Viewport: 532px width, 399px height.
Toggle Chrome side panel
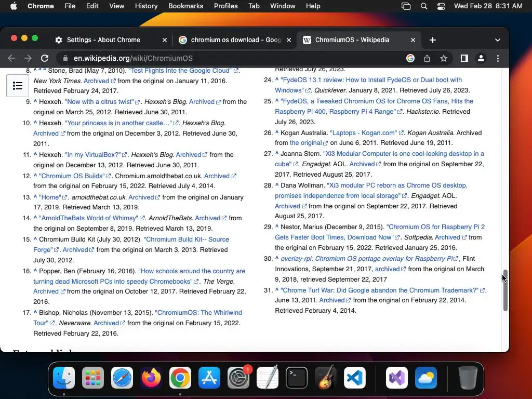(x=464, y=58)
